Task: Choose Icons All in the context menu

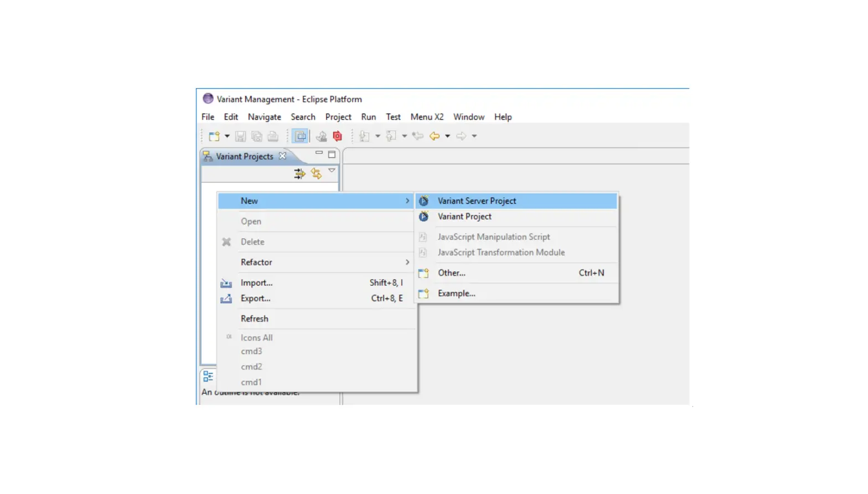Action: [x=316, y=338]
